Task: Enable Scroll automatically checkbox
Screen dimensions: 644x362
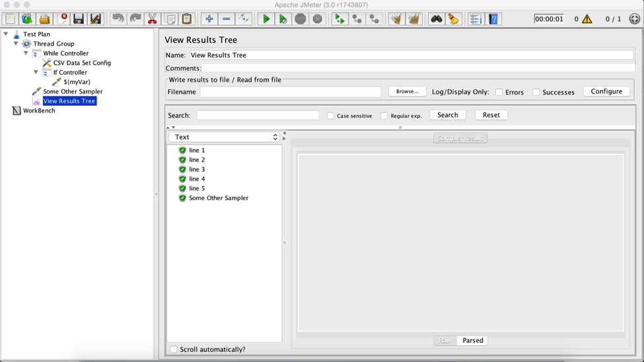Action: click(x=174, y=349)
